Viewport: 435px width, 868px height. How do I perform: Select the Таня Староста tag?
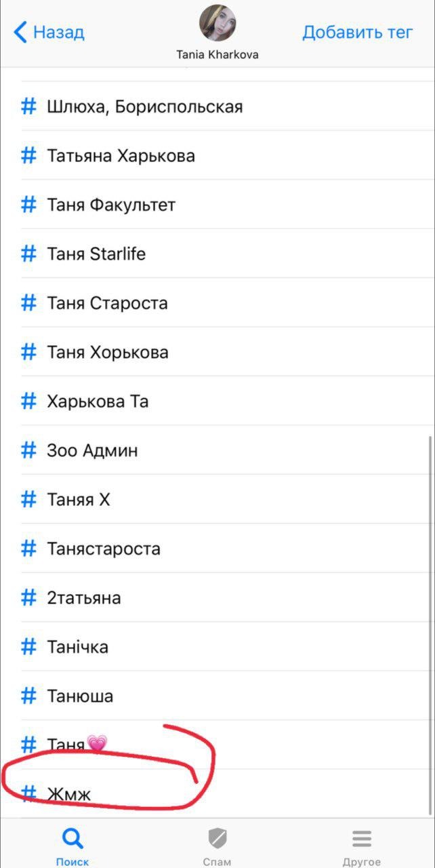point(217,302)
